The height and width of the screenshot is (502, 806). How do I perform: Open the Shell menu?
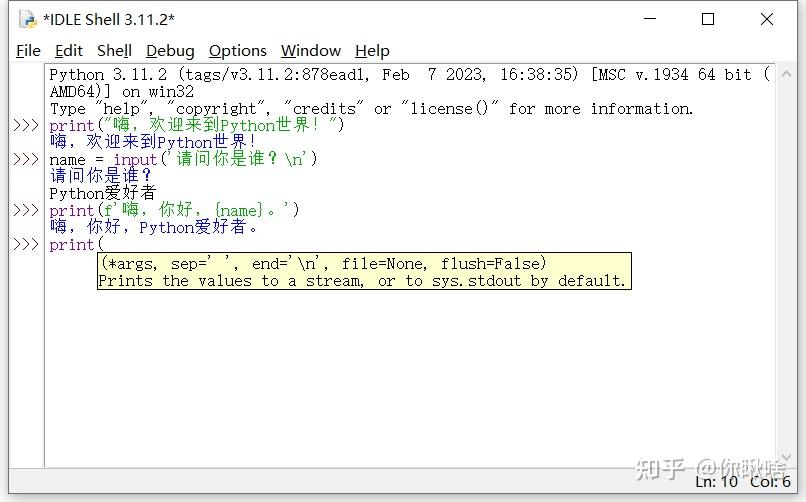point(114,51)
